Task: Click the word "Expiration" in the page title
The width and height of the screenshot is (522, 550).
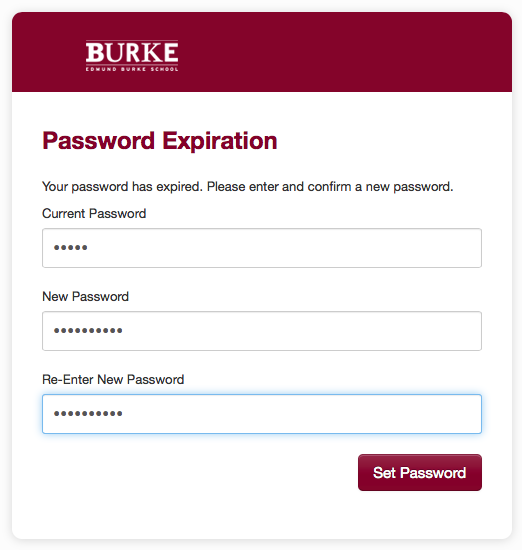Action: (x=220, y=141)
